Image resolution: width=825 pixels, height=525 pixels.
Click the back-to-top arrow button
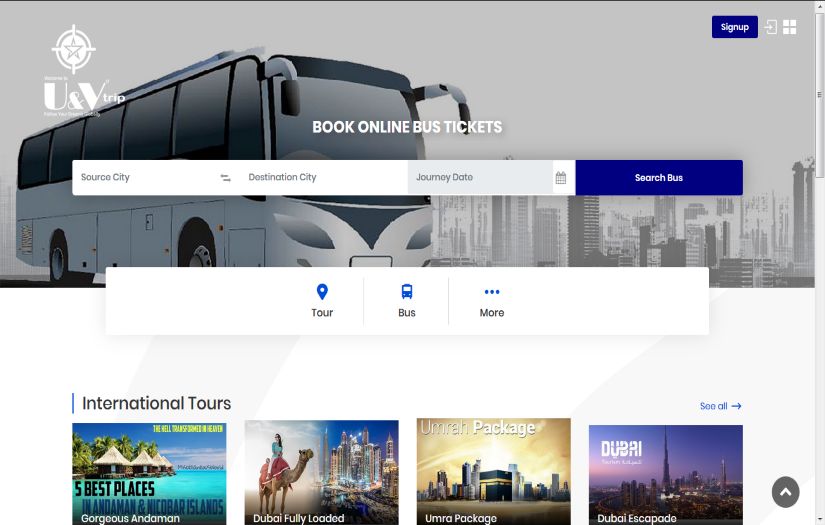(x=786, y=492)
